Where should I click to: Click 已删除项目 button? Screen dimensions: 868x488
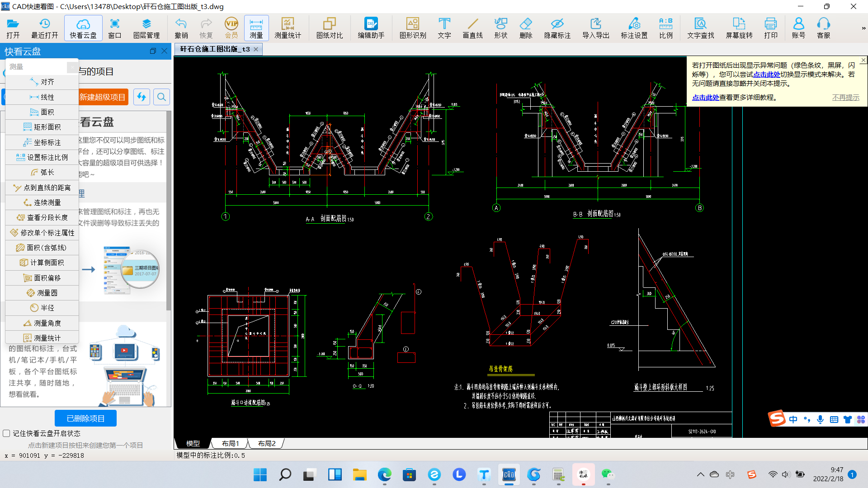(x=85, y=418)
